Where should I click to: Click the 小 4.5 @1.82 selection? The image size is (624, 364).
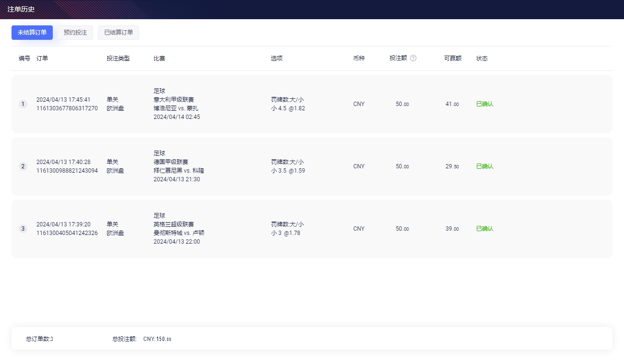288,108
